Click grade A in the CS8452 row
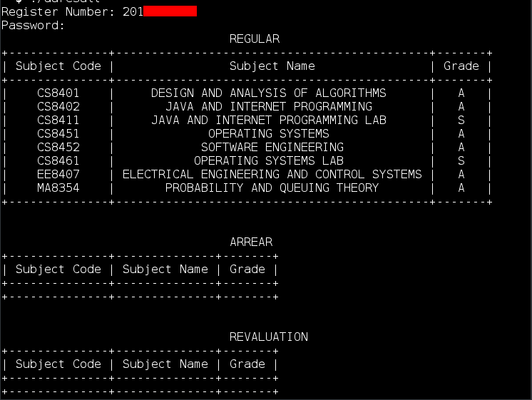 (461, 148)
